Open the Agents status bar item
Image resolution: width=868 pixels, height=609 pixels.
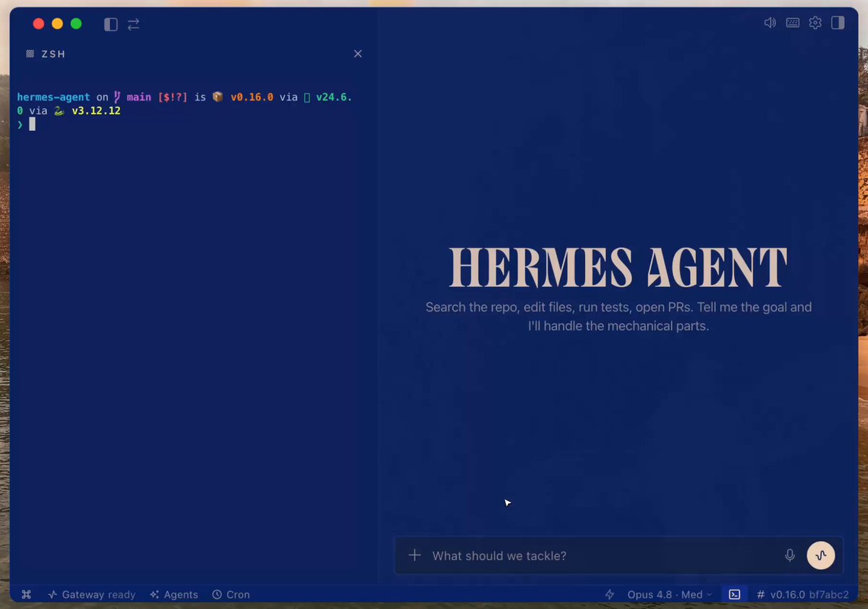coord(174,595)
